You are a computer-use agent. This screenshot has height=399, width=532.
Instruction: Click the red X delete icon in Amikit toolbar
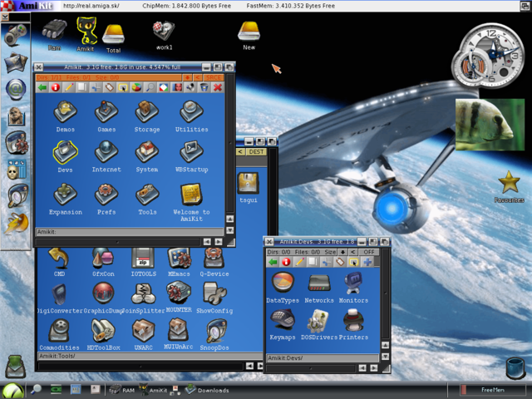coord(218,87)
